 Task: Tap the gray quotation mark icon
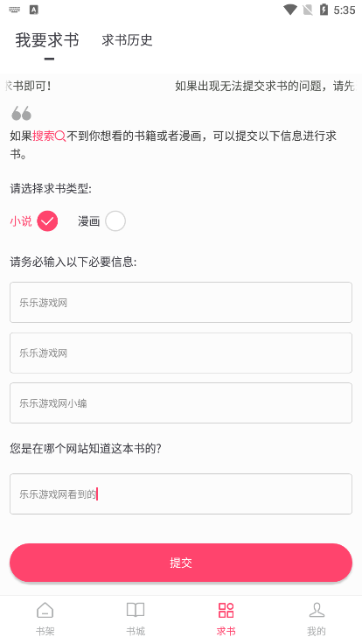(x=21, y=113)
